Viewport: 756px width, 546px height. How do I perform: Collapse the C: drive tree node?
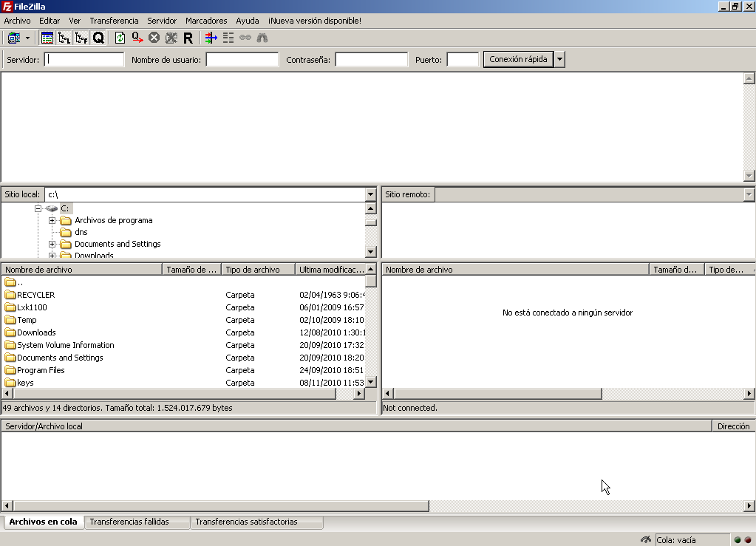38,208
